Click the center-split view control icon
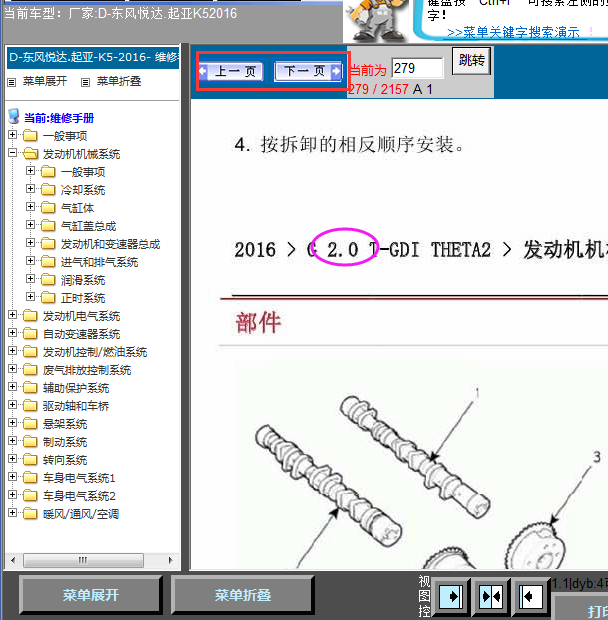Image resolution: width=608 pixels, height=620 pixels. pos(491,596)
